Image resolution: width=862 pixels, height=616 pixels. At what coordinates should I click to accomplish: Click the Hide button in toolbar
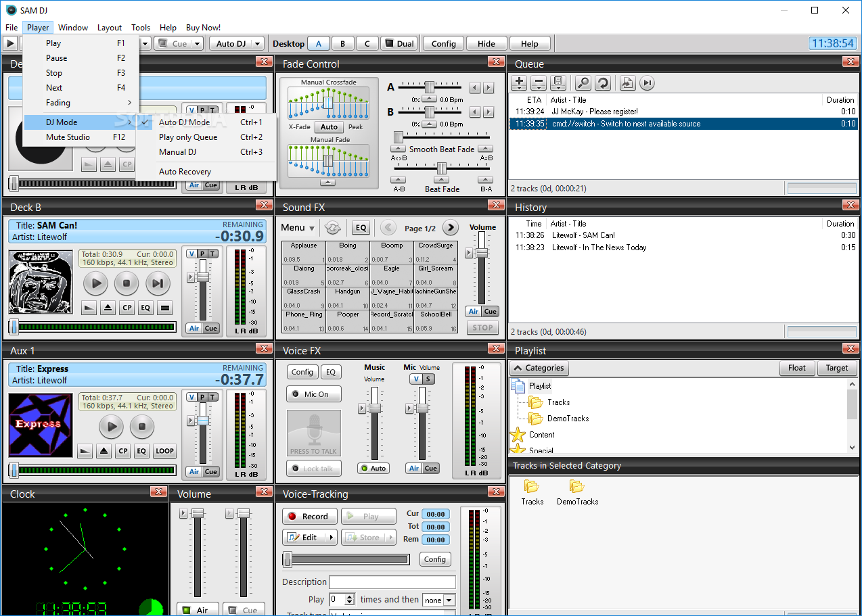coord(486,44)
